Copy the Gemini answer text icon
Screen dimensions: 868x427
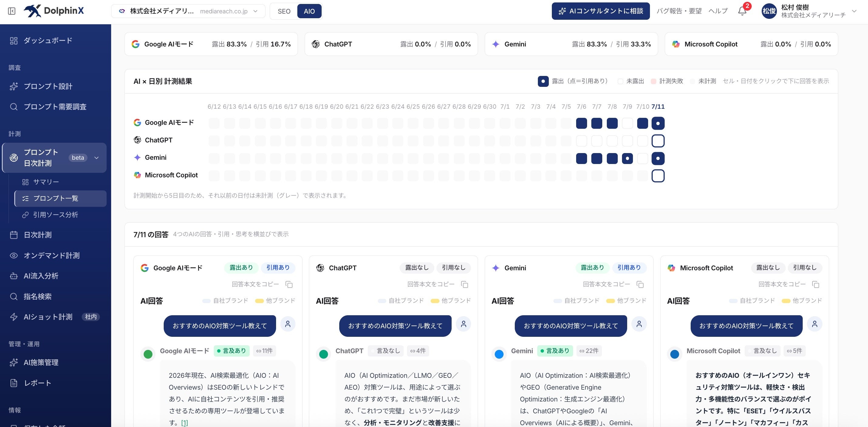coord(640,285)
